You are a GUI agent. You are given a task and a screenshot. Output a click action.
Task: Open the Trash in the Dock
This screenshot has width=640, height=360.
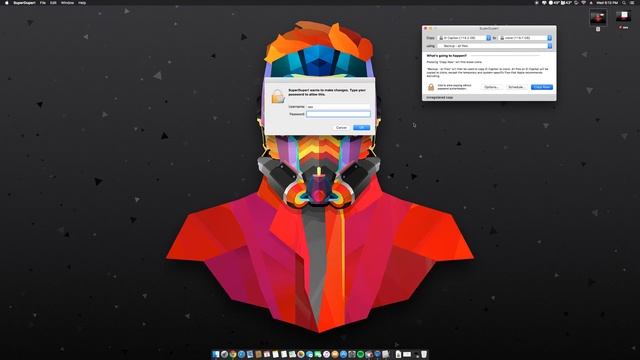point(424,354)
